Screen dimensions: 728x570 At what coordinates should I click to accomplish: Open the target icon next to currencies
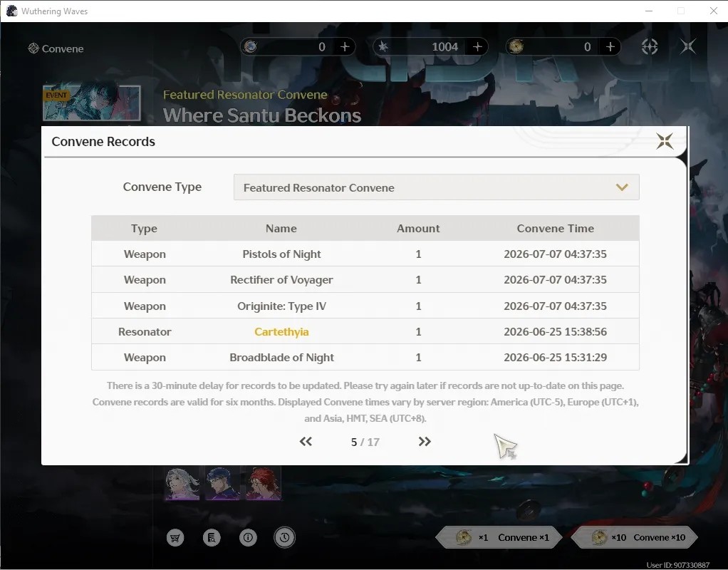[x=650, y=46]
